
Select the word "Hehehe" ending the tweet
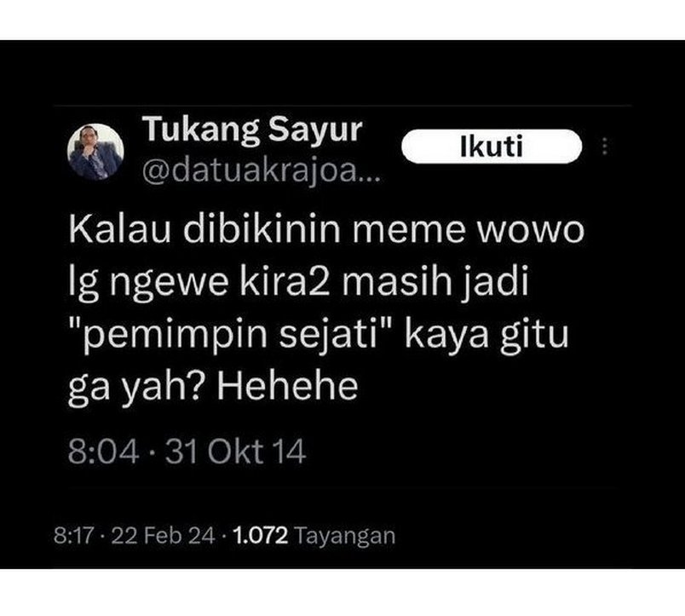coord(287,386)
